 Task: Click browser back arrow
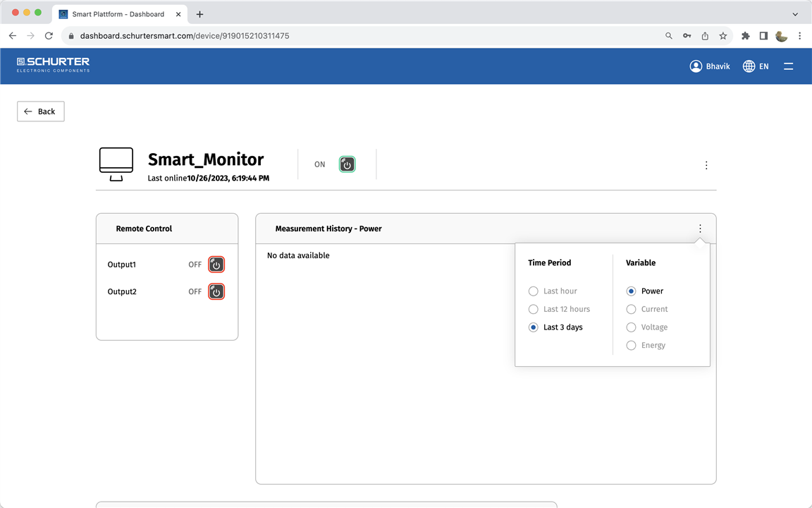coord(13,36)
